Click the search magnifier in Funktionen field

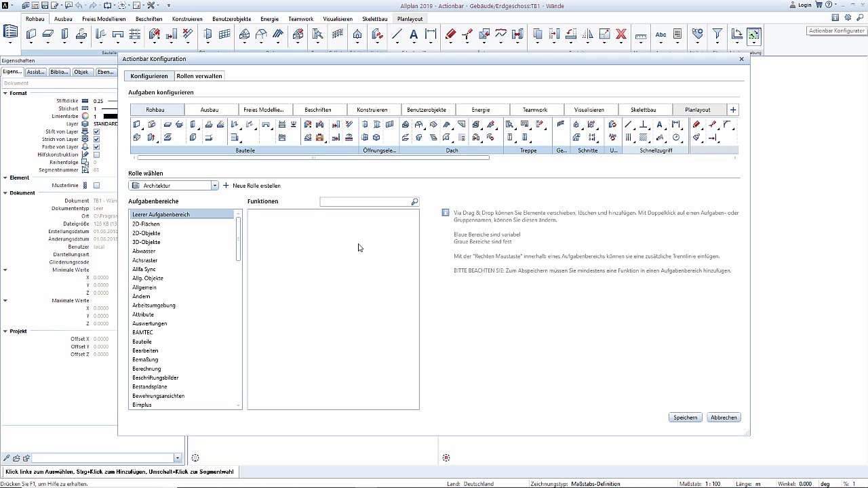pyautogui.click(x=414, y=202)
